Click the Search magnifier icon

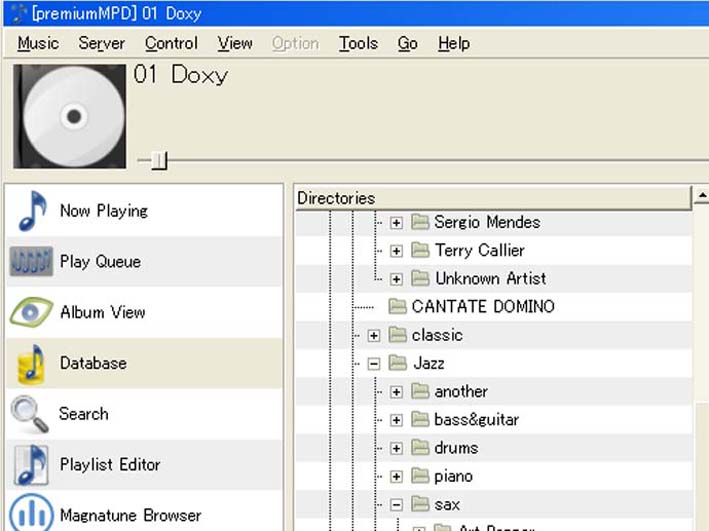pyautogui.click(x=29, y=414)
